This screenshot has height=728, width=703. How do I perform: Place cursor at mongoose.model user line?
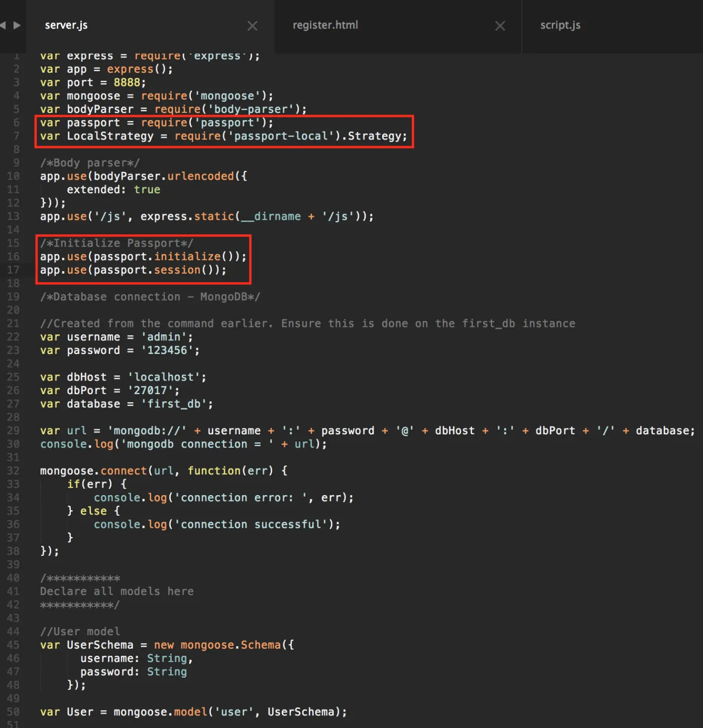point(193,712)
